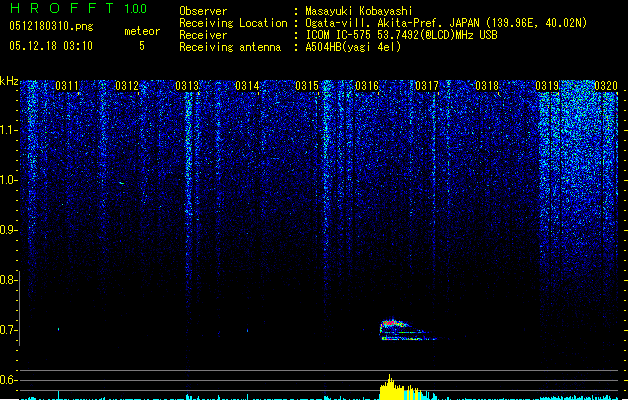Screen dimensions: 629x400
Task: Click the 0314 time marker
Action: pyautogui.click(x=247, y=86)
